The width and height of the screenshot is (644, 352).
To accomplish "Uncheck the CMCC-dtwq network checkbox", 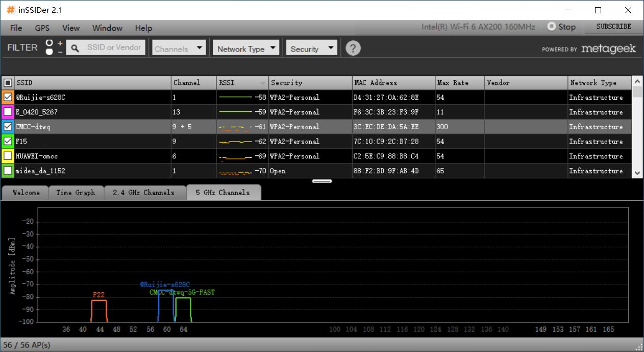I will pos(8,126).
